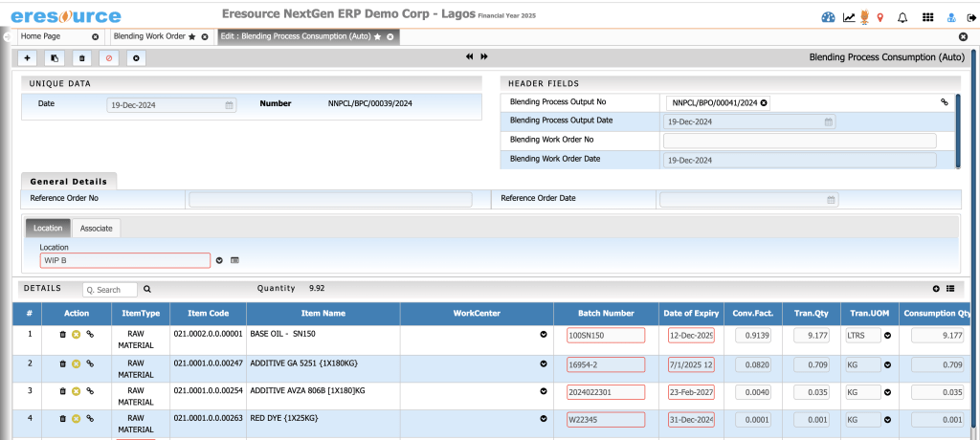
Task: Click the Location field WIP B
Action: (125, 260)
